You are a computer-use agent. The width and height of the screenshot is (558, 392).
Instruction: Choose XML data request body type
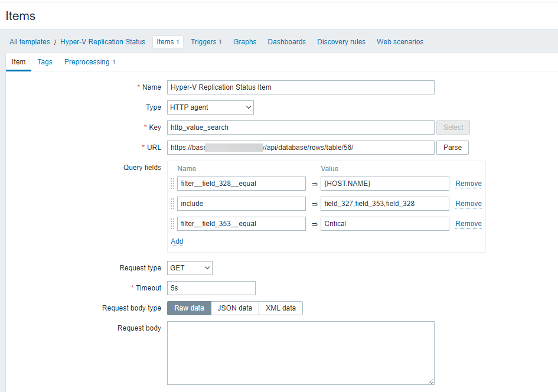point(280,308)
